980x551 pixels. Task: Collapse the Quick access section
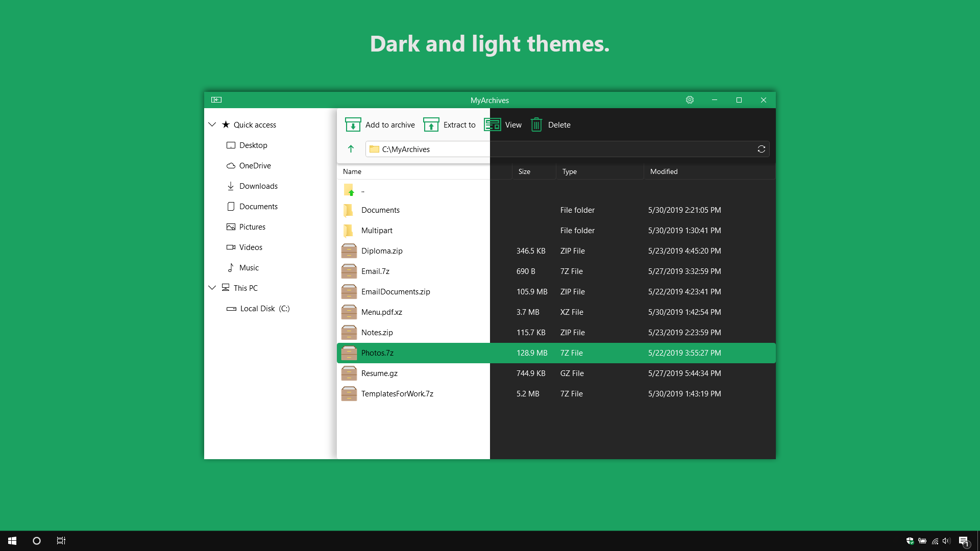212,124
